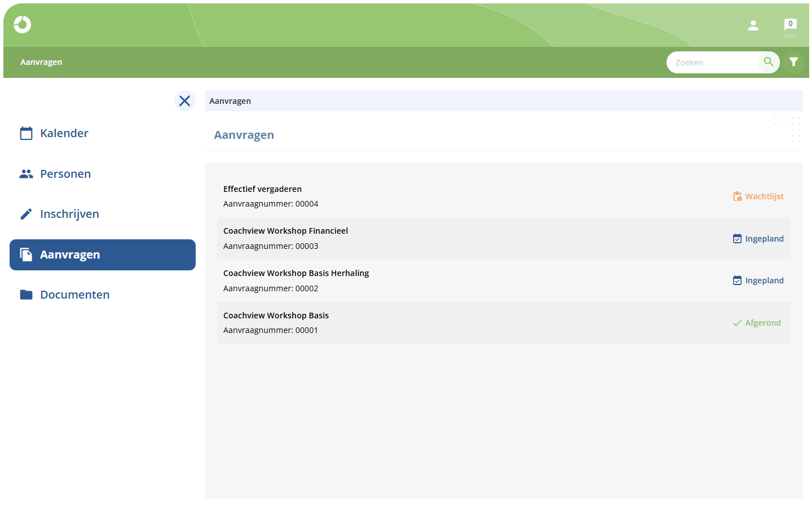Open Coachview Workshop Basis Herhaling request
Image resolution: width=812 pixels, height=508 pixels.
tap(504, 281)
